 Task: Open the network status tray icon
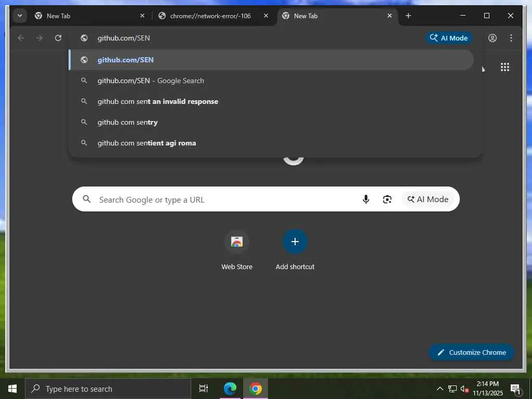[453, 389]
